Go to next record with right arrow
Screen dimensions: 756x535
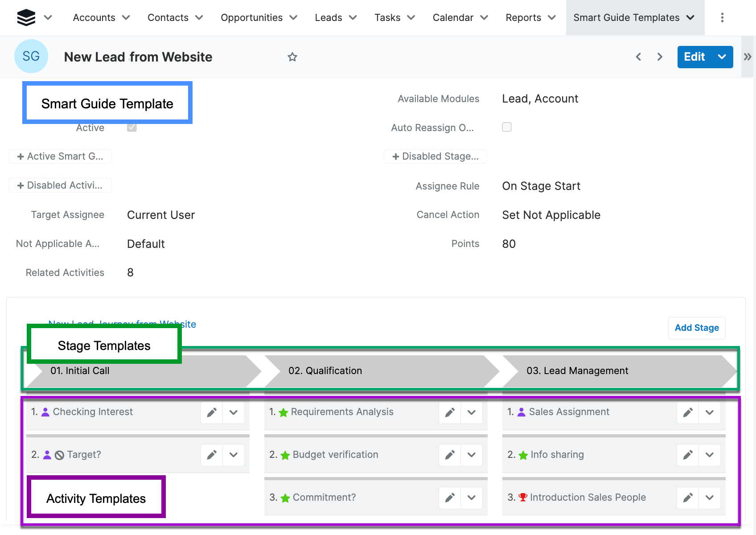(x=660, y=57)
